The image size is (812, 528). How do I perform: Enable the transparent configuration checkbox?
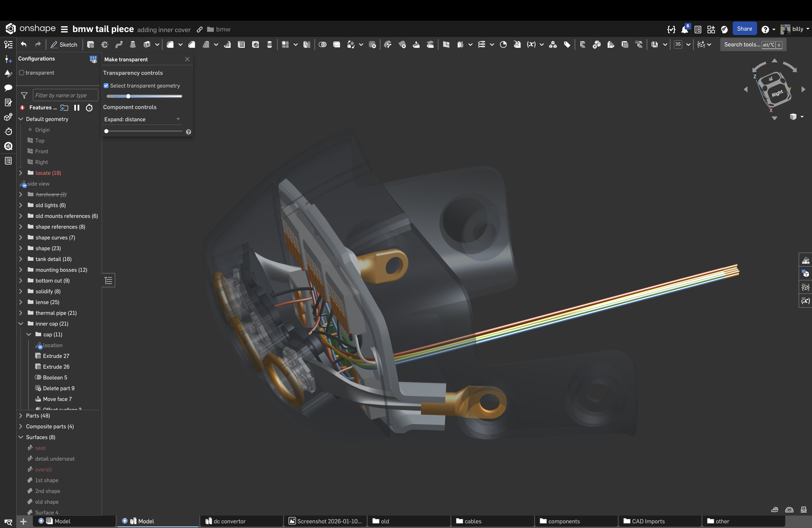[22, 73]
